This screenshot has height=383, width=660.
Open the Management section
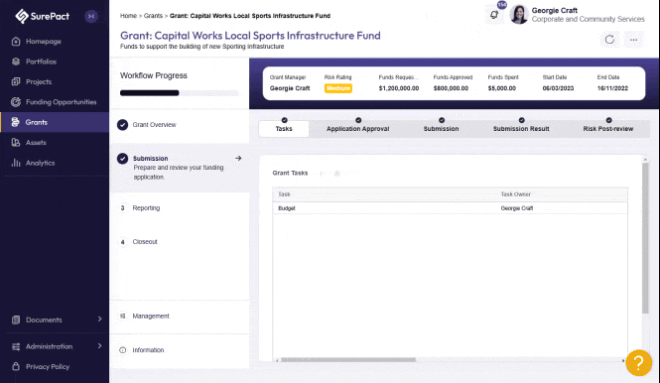click(179, 316)
